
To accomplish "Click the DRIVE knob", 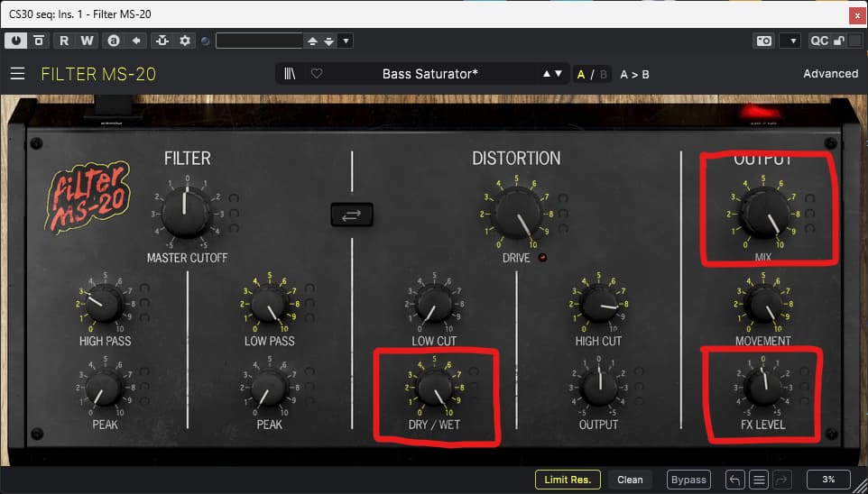I will (518, 213).
